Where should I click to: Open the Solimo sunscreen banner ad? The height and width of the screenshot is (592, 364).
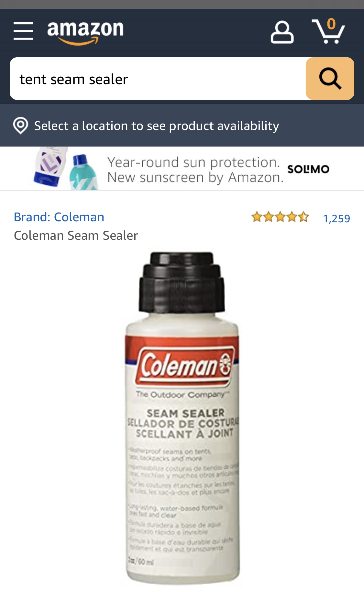click(x=182, y=169)
